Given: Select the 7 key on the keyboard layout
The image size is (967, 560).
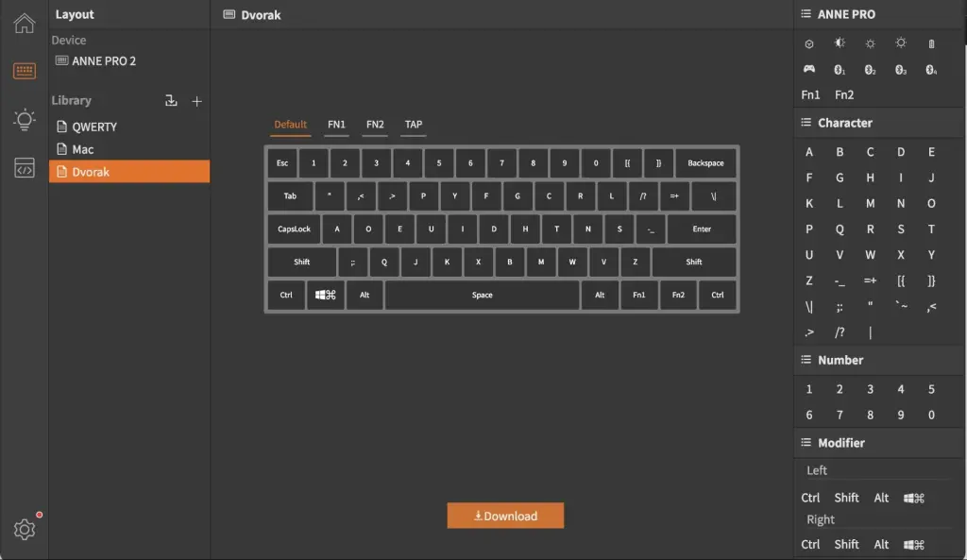Looking at the screenshot, I should pyautogui.click(x=501, y=162).
